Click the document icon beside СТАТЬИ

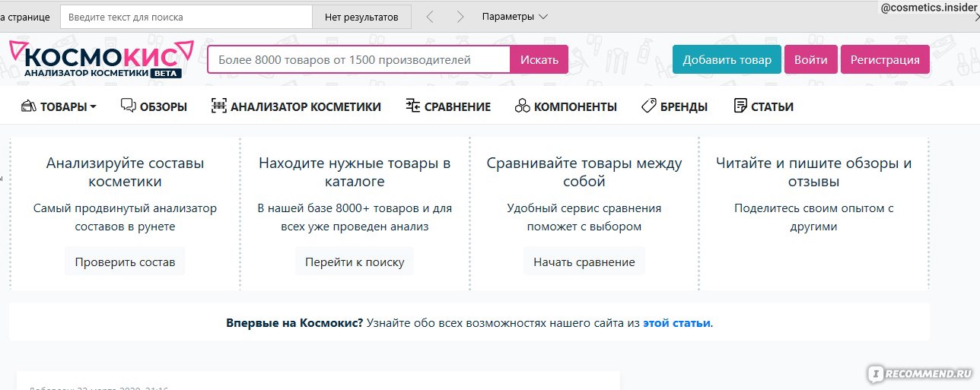pyautogui.click(x=740, y=106)
